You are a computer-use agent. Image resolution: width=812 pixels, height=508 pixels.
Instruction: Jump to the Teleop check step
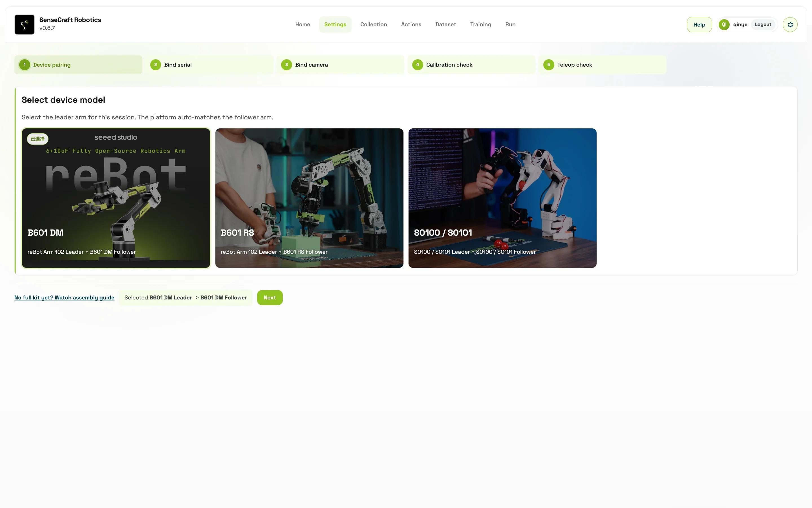[x=602, y=65]
